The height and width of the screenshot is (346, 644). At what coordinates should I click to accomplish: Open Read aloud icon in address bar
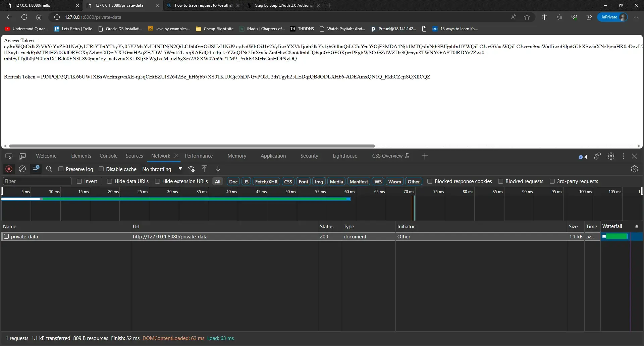[x=514, y=17]
